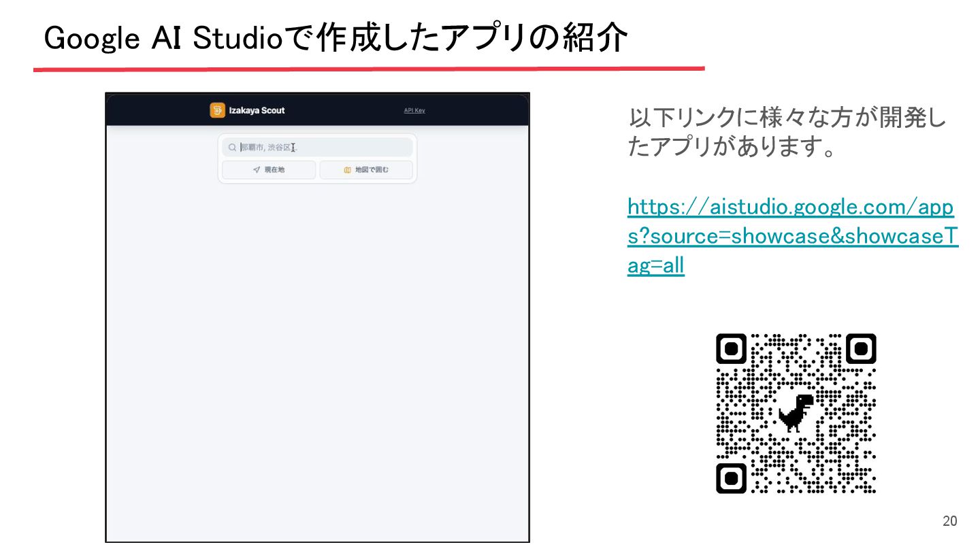Click the QR code's top-left finder square
980x551 pixels.
pyautogui.click(x=732, y=349)
